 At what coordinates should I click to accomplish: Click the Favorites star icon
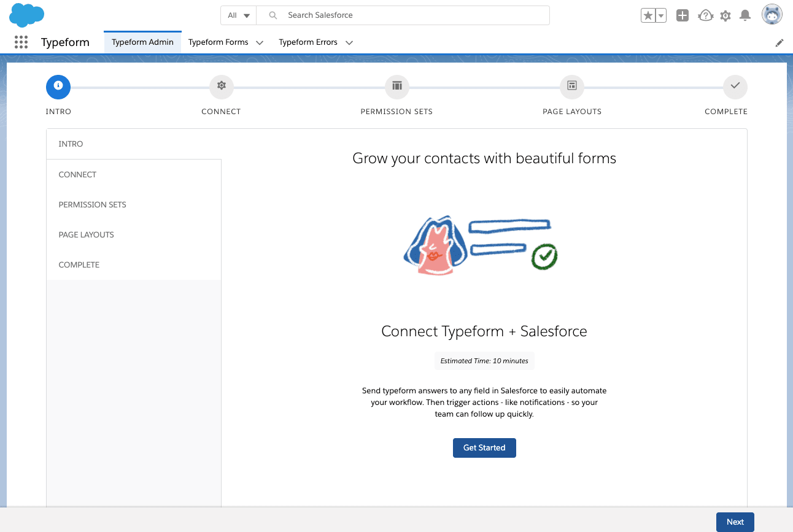[x=648, y=16]
